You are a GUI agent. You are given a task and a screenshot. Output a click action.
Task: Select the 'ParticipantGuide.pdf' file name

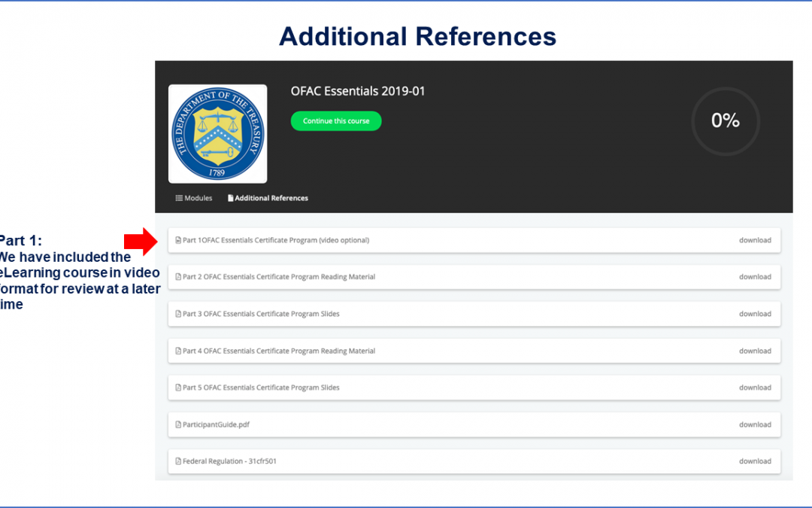point(216,424)
